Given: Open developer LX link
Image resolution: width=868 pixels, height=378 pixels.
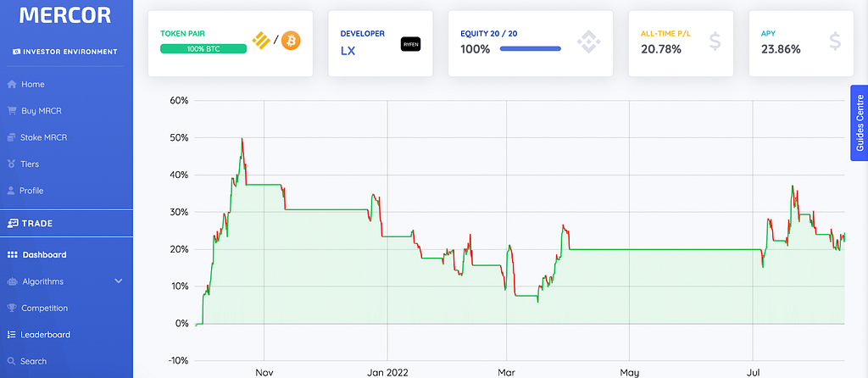Looking at the screenshot, I should pos(348,51).
